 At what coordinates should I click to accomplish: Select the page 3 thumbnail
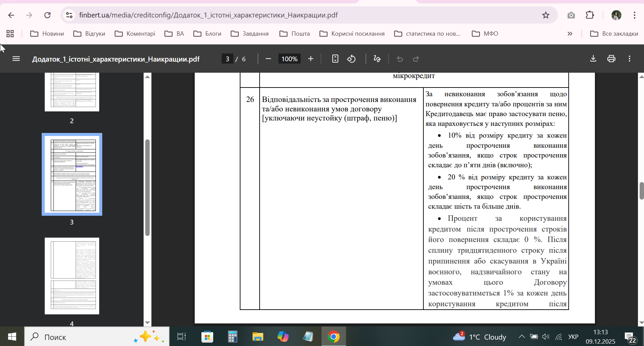pyautogui.click(x=72, y=174)
